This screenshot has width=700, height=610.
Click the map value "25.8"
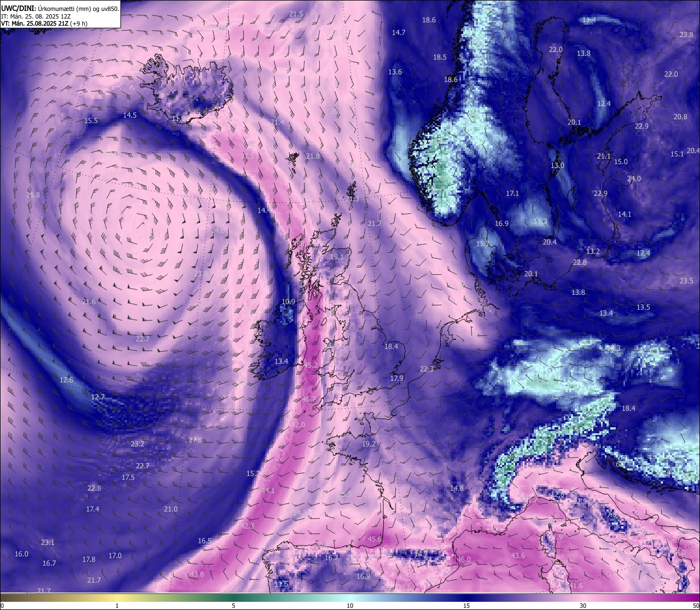click(x=33, y=195)
